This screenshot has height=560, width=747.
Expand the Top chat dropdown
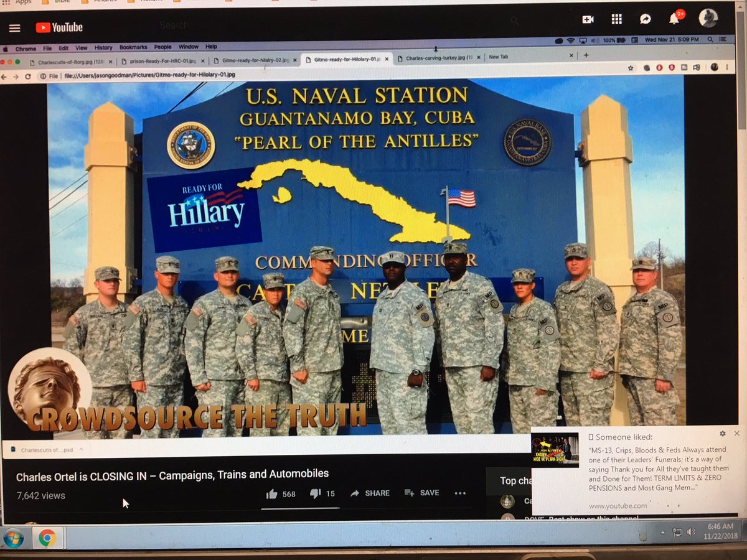pyautogui.click(x=515, y=480)
